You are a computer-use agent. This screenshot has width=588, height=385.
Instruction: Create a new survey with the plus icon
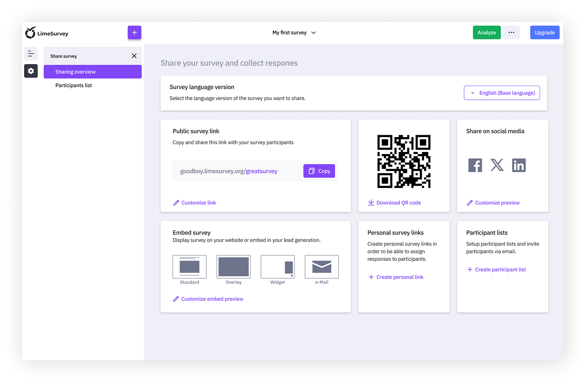pyautogui.click(x=134, y=32)
